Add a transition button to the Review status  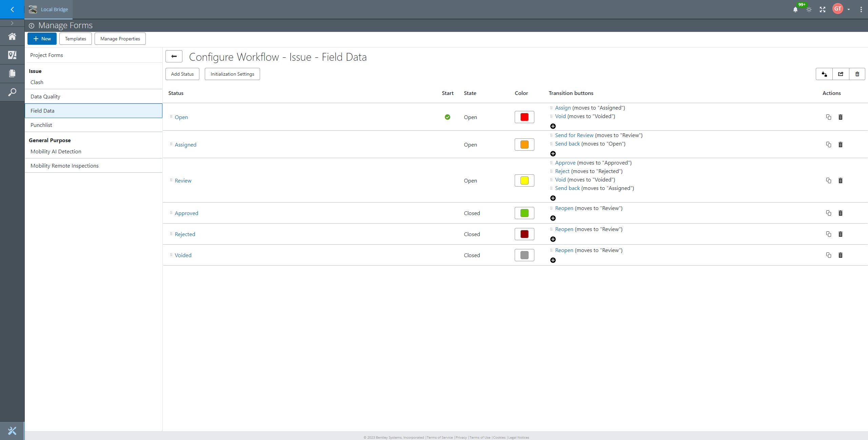coord(553,198)
